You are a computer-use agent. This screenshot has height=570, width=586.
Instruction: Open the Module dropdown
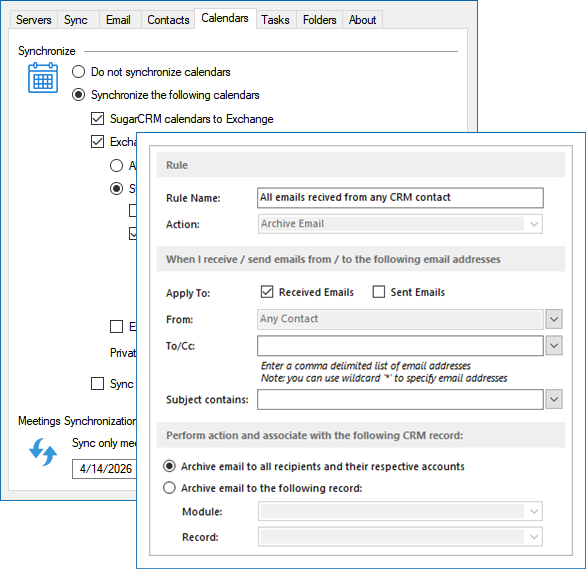pyautogui.click(x=400, y=511)
